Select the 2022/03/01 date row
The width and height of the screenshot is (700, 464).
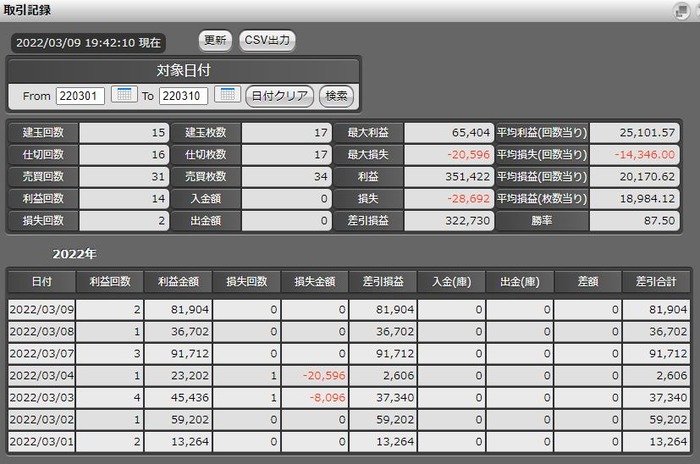tap(349, 441)
